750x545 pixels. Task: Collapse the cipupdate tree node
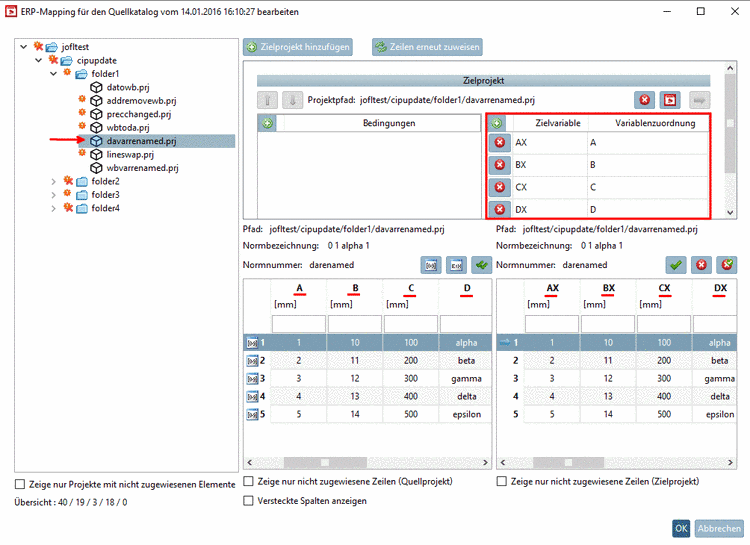coord(39,60)
